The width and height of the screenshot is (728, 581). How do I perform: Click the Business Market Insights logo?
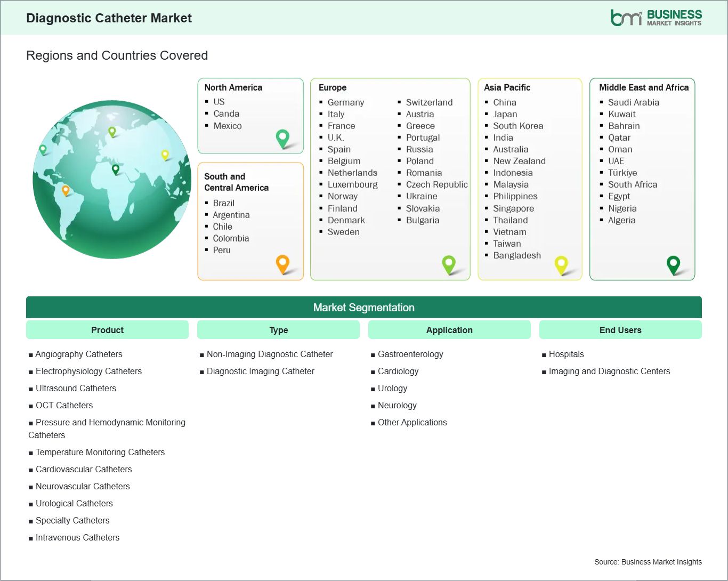(656, 18)
